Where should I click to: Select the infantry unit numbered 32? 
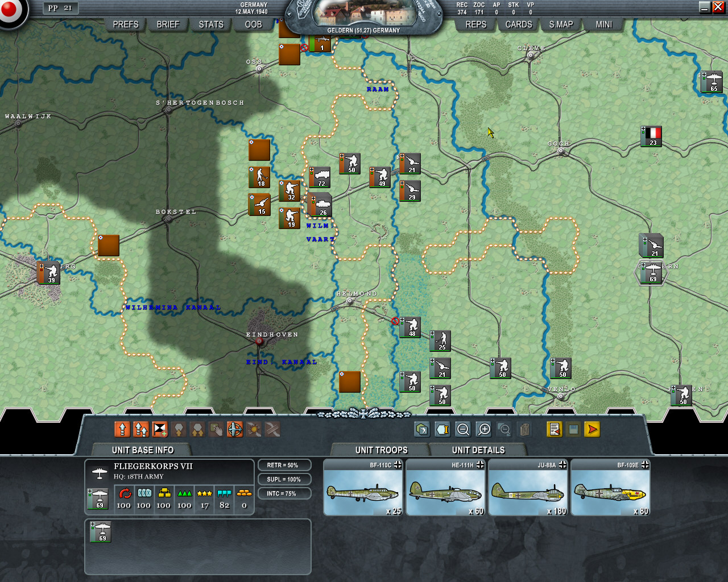[x=289, y=191]
